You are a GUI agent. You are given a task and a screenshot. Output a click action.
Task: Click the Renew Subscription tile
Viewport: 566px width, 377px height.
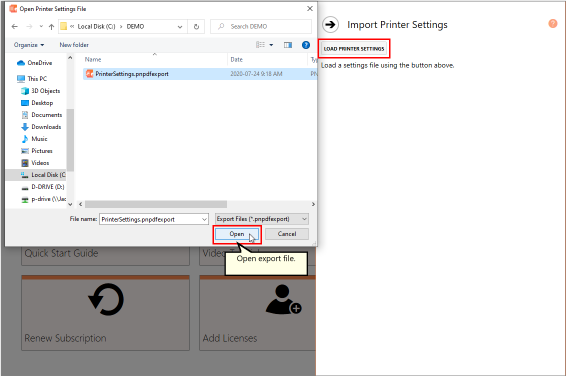click(105, 313)
